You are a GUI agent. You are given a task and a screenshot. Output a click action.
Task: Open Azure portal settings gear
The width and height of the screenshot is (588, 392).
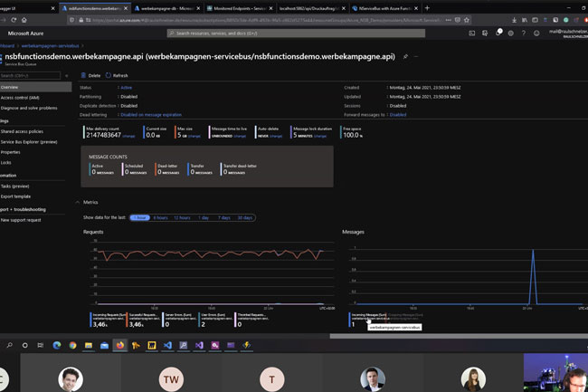(511, 33)
